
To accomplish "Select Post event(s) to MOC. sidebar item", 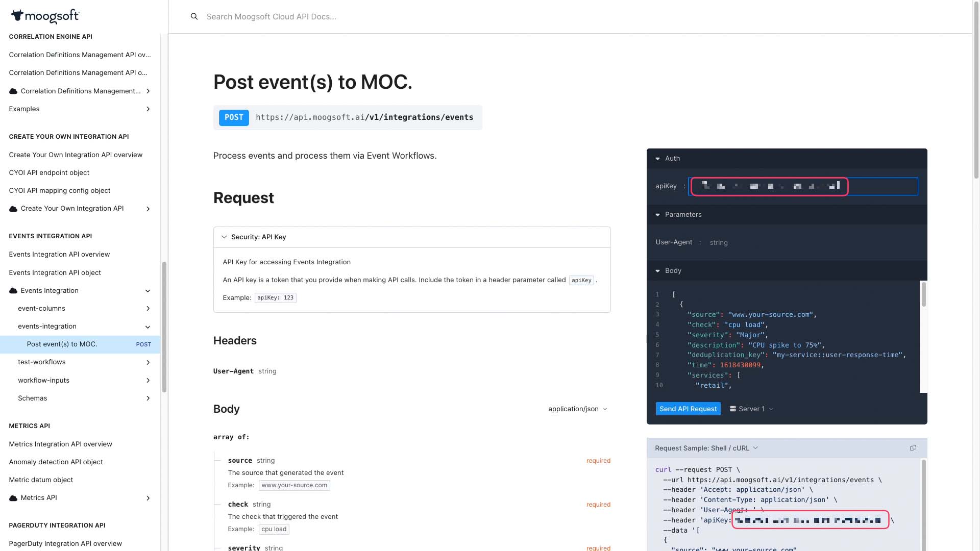I will (x=80, y=344).
